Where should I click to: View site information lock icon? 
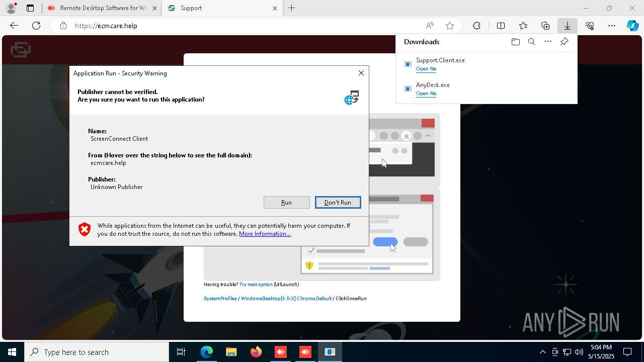[x=63, y=26]
